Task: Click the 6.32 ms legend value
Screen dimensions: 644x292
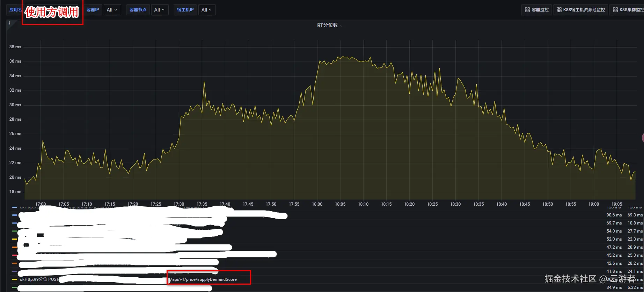Action: click(x=635, y=287)
